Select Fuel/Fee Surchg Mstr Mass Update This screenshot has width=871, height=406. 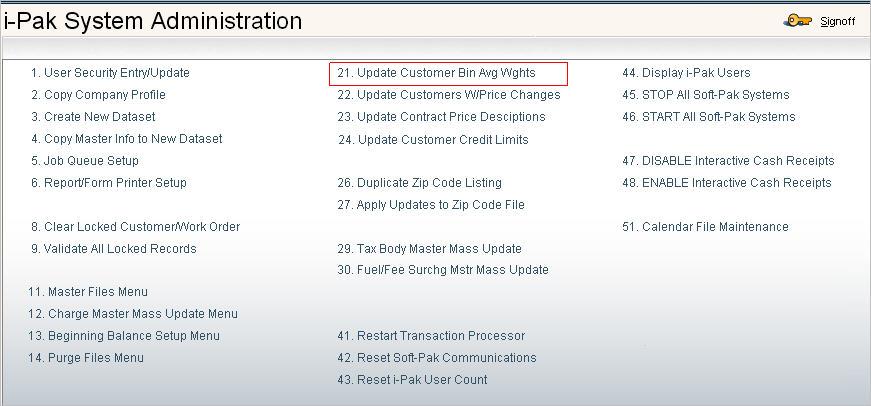coord(443,270)
